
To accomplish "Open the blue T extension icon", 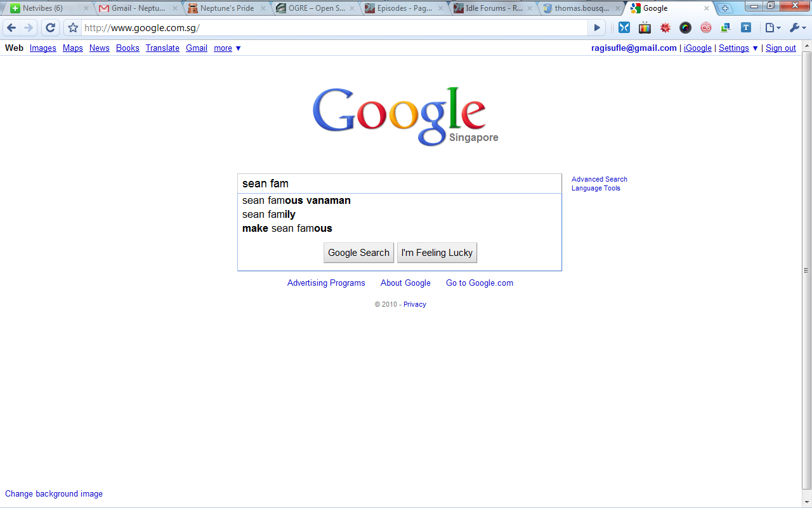I will (x=746, y=28).
